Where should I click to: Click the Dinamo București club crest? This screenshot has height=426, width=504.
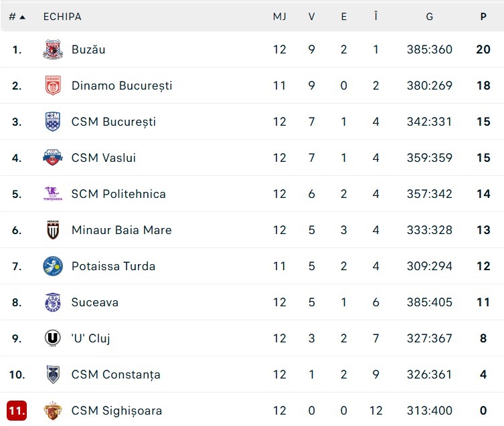tap(53, 86)
